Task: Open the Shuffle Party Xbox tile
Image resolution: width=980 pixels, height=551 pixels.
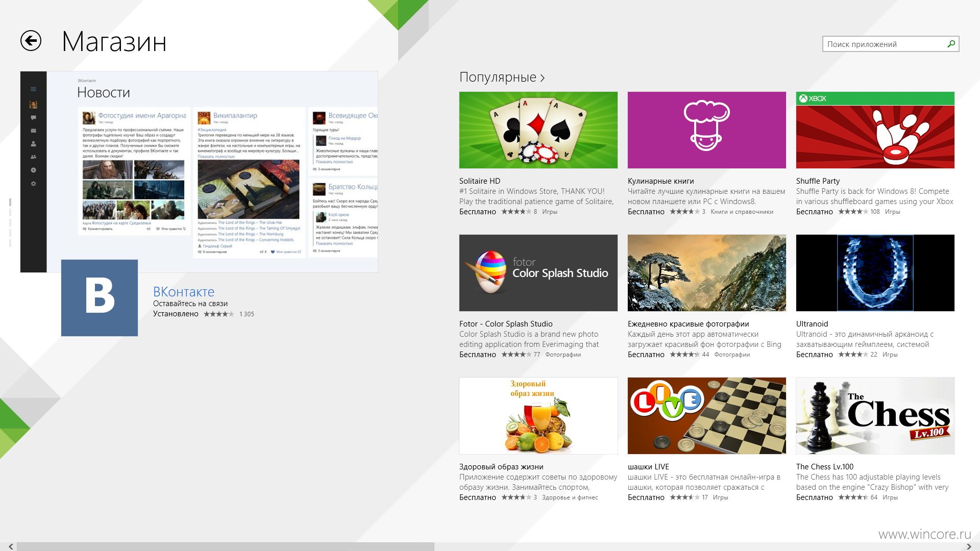Action: [875, 130]
